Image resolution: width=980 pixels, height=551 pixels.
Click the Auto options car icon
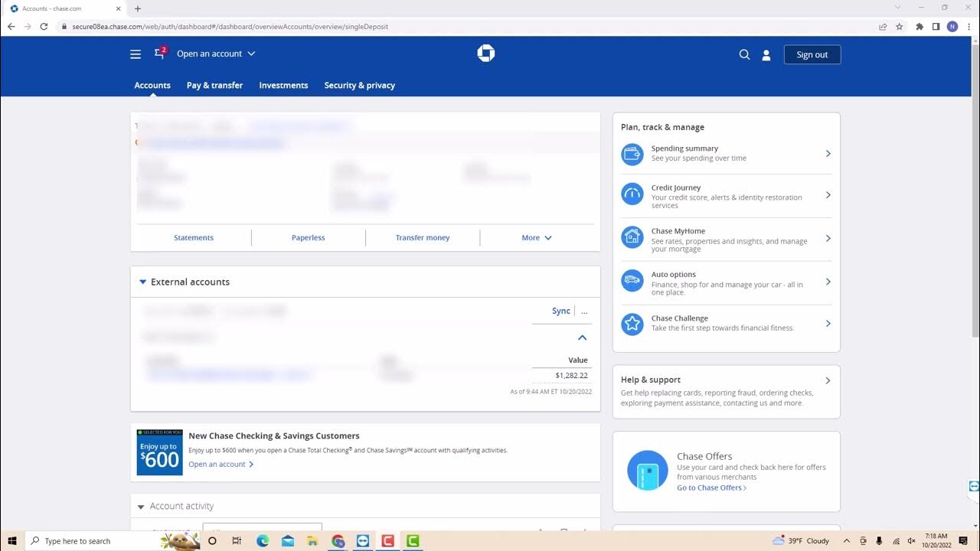632,280
